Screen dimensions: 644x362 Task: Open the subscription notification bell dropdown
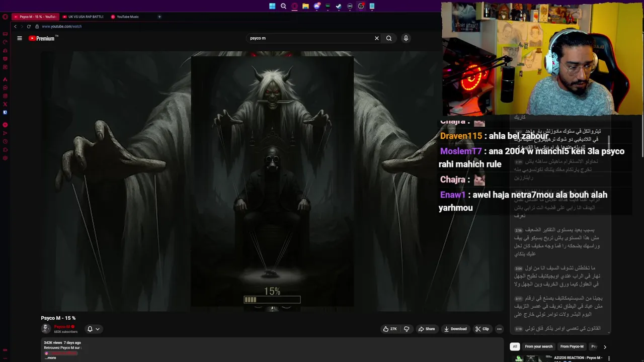pos(94,329)
